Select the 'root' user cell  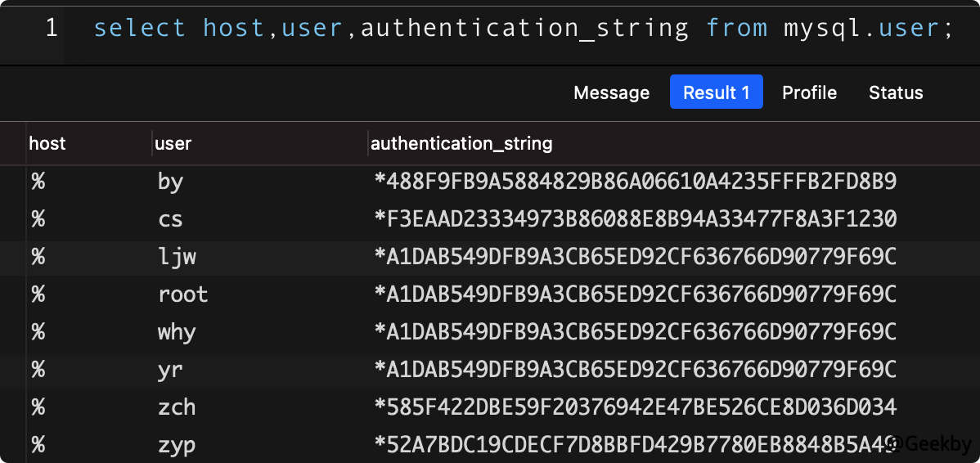pos(182,294)
